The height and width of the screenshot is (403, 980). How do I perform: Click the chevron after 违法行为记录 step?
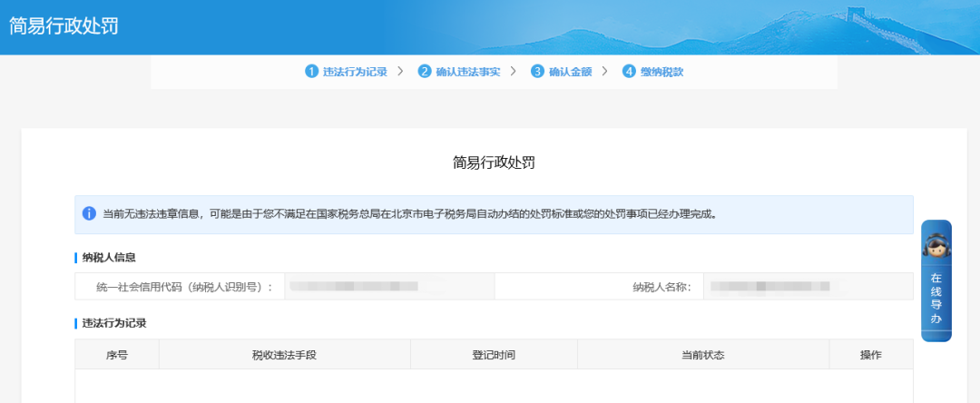click(x=401, y=71)
